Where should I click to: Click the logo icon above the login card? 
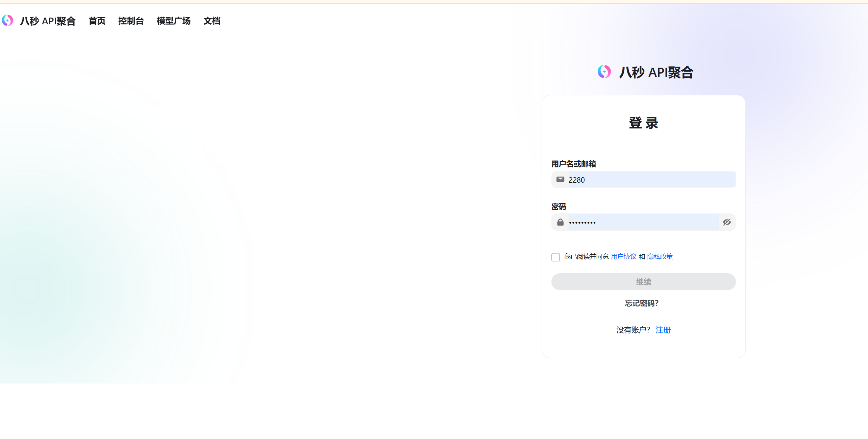coord(604,72)
